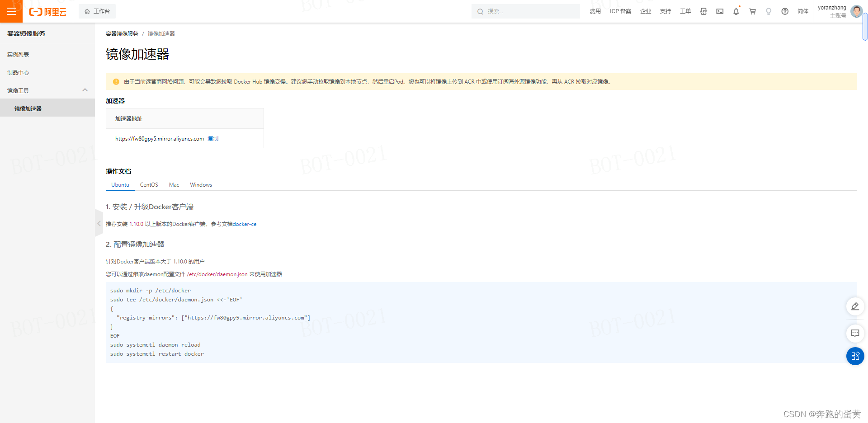Screen dimensions: 868x423
Task: Click the warning icon in yellow banner
Action: coord(116,82)
